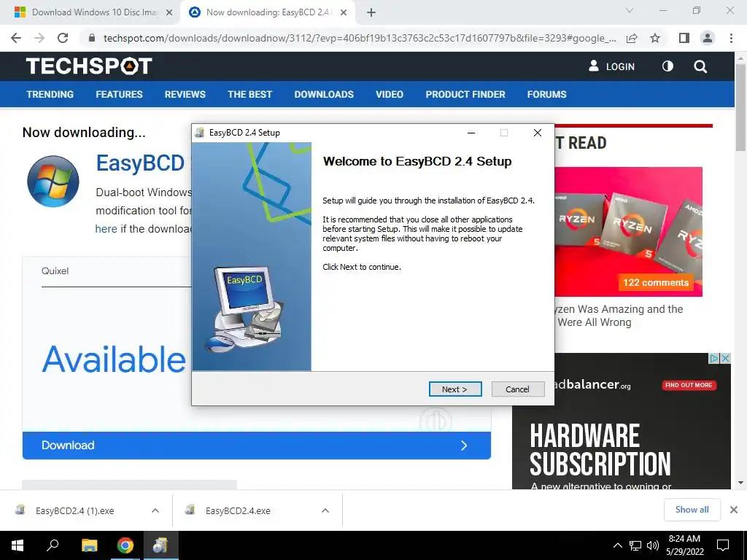Open VIDEO menu item
This screenshot has width=747, height=560.
pyautogui.click(x=390, y=94)
